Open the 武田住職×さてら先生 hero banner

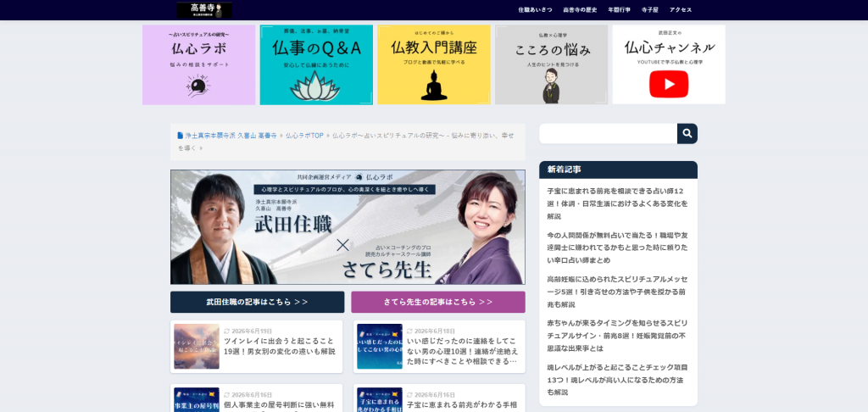click(348, 227)
